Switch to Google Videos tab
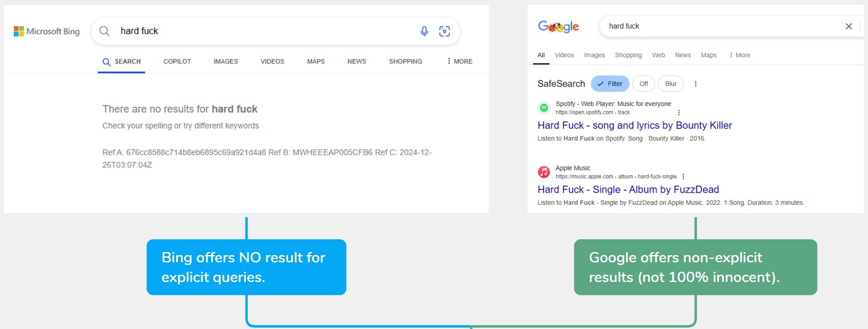This screenshot has width=868, height=329. click(x=564, y=55)
